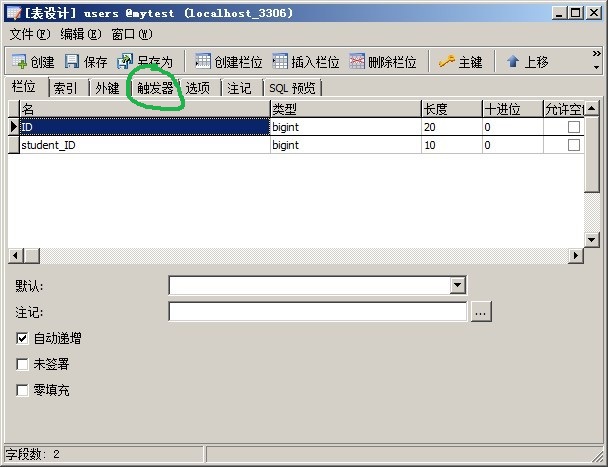Open the 选项 tab
This screenshot has width=608, height=467.
click(x=198, y=88)
